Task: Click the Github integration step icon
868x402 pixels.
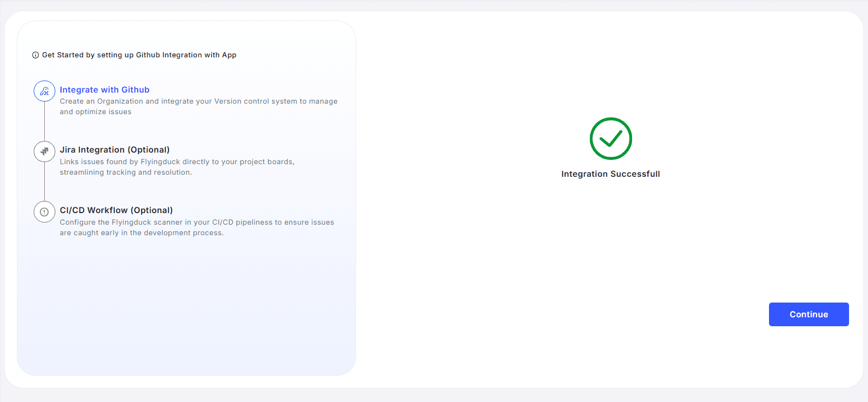Action: 44,91
